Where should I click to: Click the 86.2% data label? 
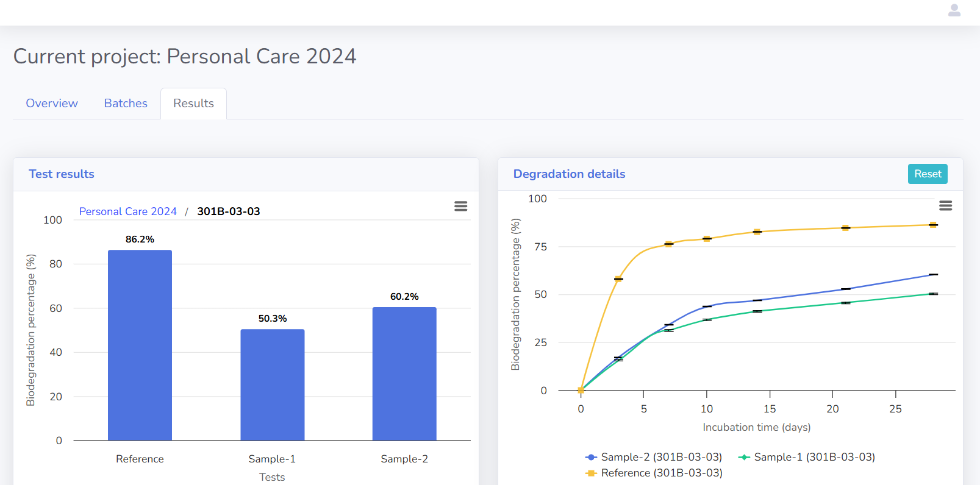click(140, 239)
